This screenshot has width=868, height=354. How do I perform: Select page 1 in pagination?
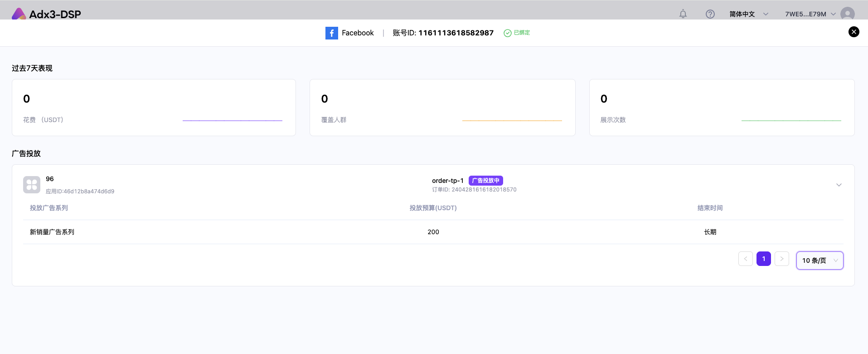coord(763,259)
